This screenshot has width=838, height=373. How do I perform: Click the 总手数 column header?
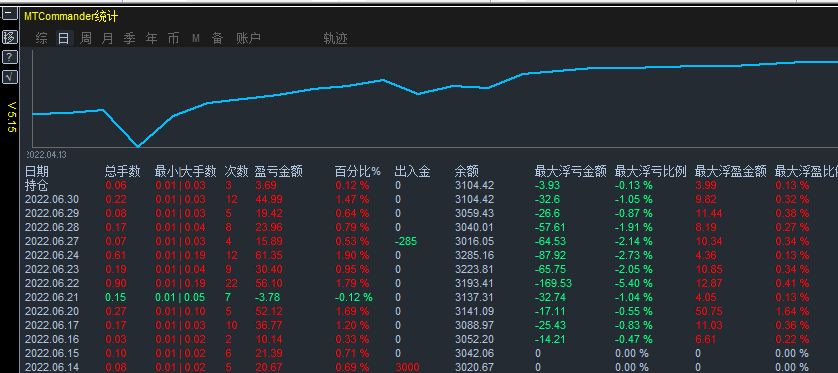122,172
